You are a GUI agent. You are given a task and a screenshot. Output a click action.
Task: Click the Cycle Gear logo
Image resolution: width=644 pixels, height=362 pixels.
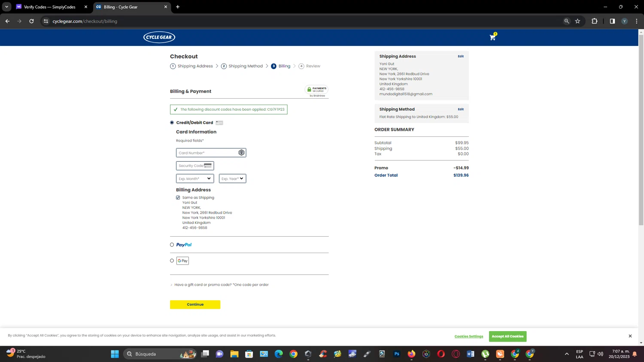pyautogui.click(x=159, y=37)
